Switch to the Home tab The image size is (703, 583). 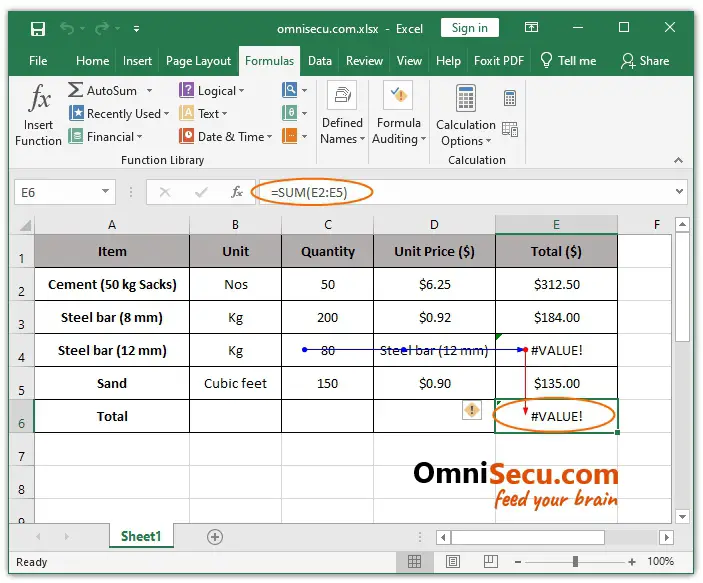click(92, 61)
